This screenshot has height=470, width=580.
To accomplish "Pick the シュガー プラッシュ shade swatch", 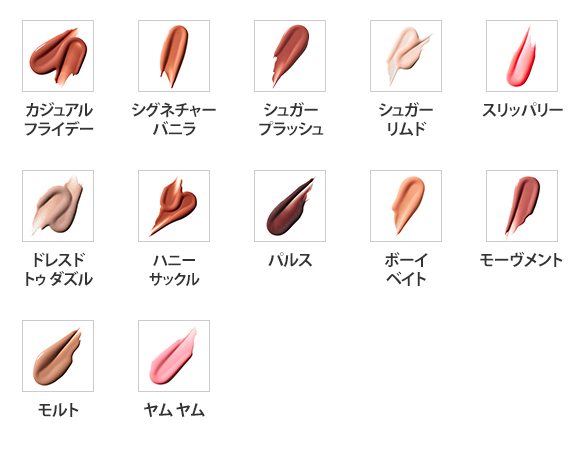I will click(290, 56).
